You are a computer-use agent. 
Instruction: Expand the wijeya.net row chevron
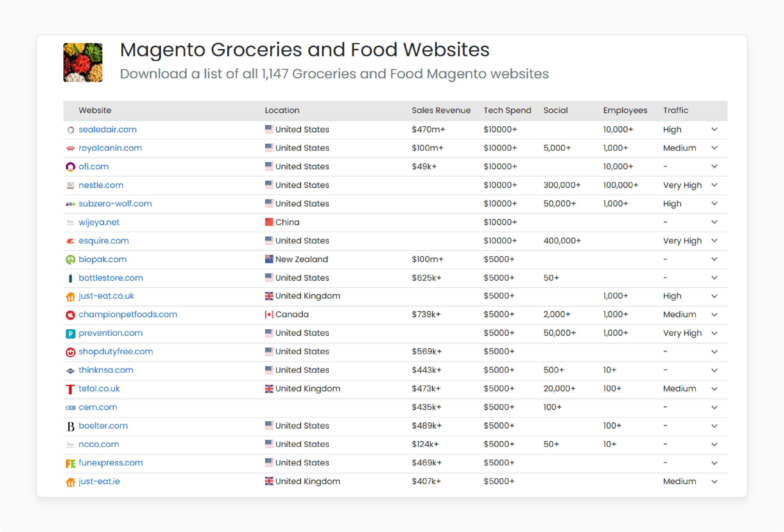[714, 222]
